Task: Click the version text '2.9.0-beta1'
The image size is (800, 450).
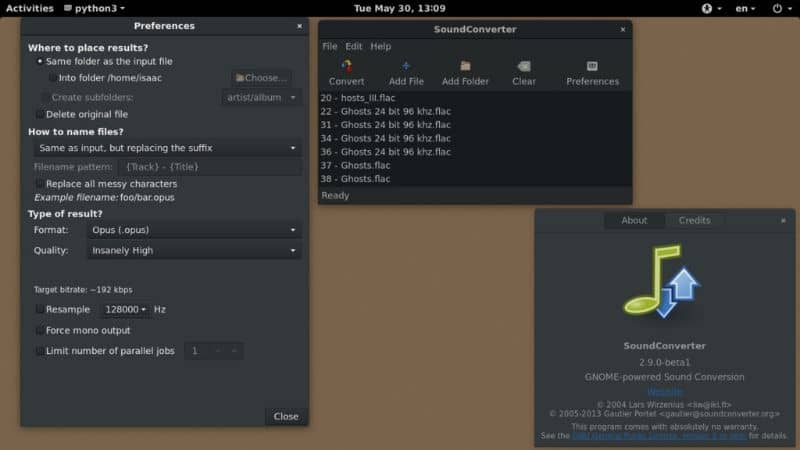Action: pos(664,362)
